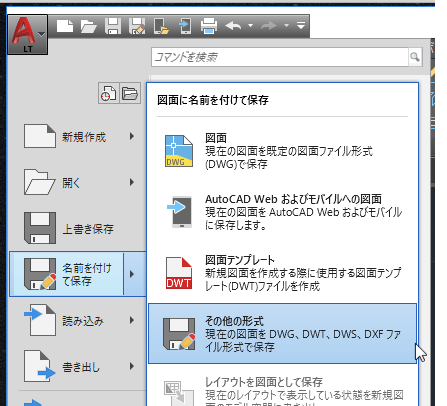Image resolution: width=447 pixels, height=406 pixels.
Task: Click the layout-to-drawing save icon
Action: click(179, 394)
